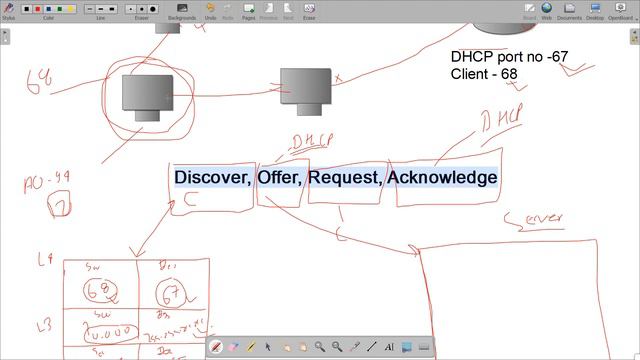Switch to Board mode
The height and width of the screenshot is (360, 640).
tap(529, 11)
